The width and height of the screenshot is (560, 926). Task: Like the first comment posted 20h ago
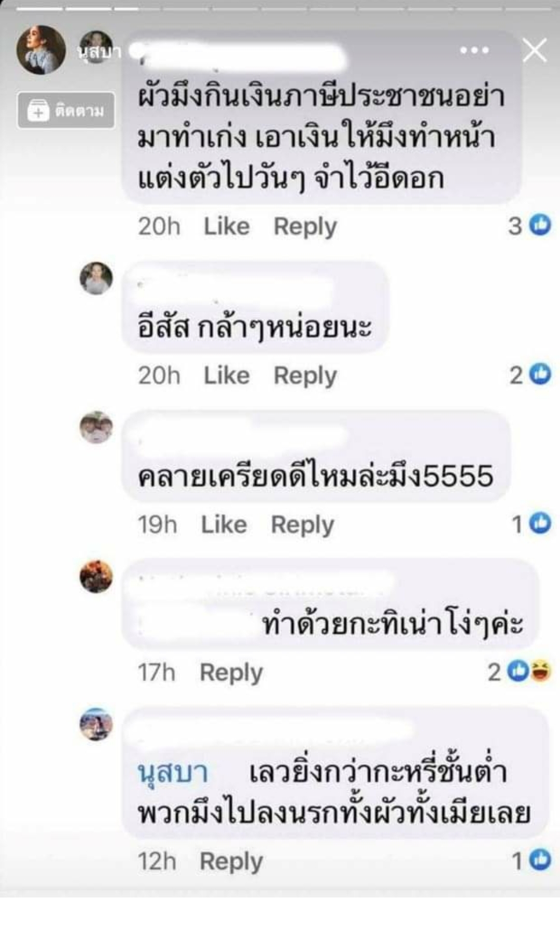[227, 226]
